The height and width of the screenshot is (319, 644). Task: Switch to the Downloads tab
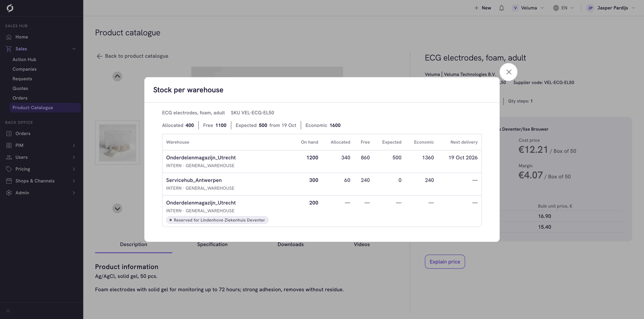(x=291, y=245)
